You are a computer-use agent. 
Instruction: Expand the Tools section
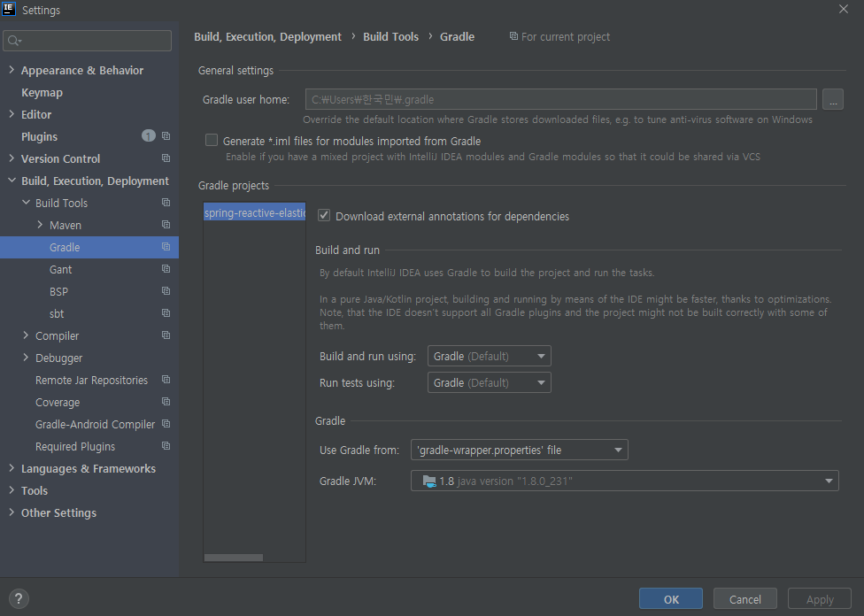12,489
